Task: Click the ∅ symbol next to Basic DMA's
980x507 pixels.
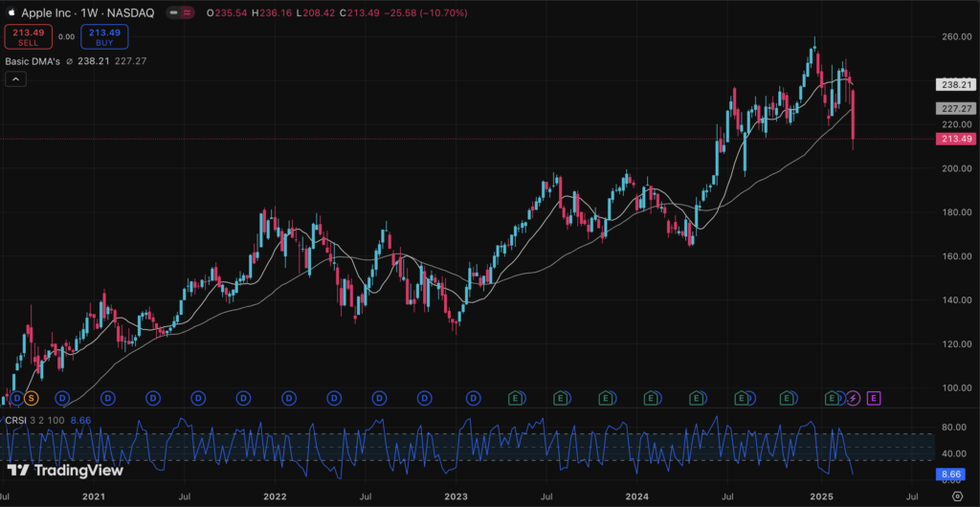Action: (x=69, y=61)
